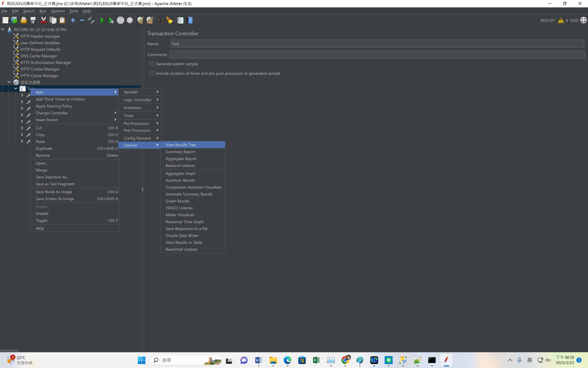
Task: Collapse the RECORD 05-22-23 test plan node
Action: click(3, 29)
